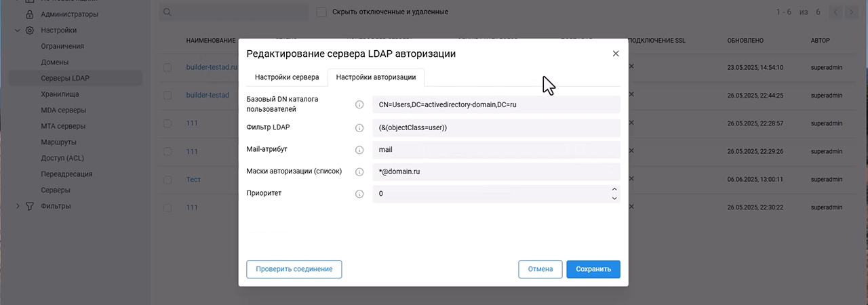Check the Тест row checkbox
868x305 pixels.
coord(167,180)
